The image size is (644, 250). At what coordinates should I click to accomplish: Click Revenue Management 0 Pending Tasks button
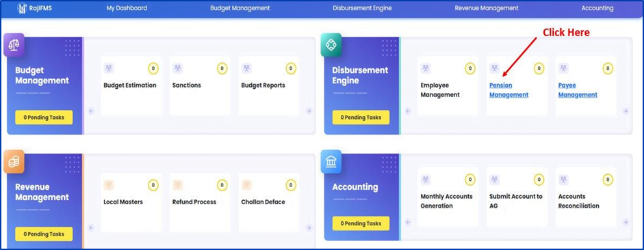pos(44,234)
